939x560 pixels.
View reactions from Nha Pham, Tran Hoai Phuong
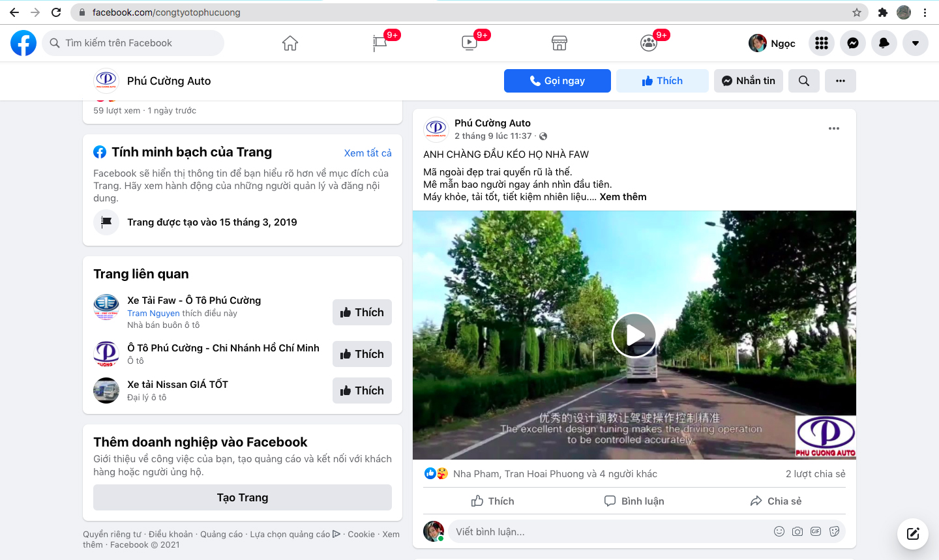555,474
